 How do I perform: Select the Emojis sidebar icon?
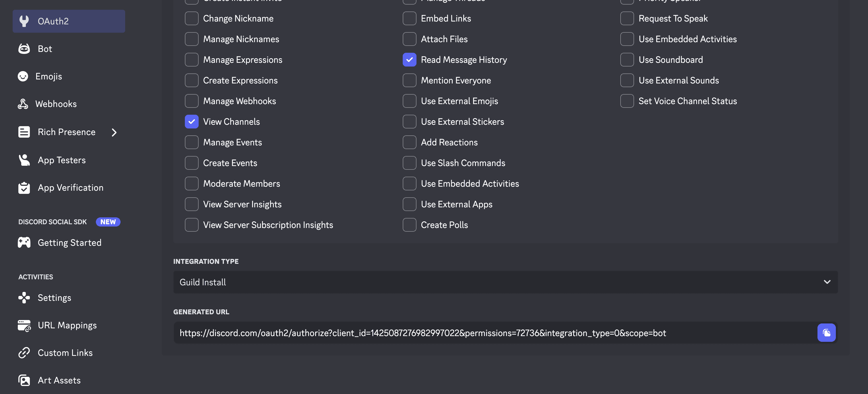[x=23, y=76]
